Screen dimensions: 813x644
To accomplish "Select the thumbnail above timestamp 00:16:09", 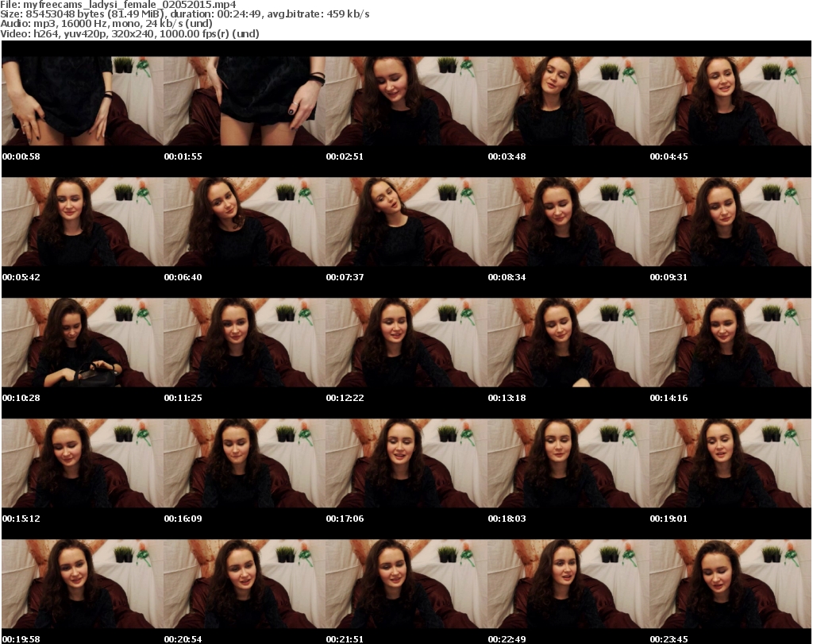I will coord(245,463).
